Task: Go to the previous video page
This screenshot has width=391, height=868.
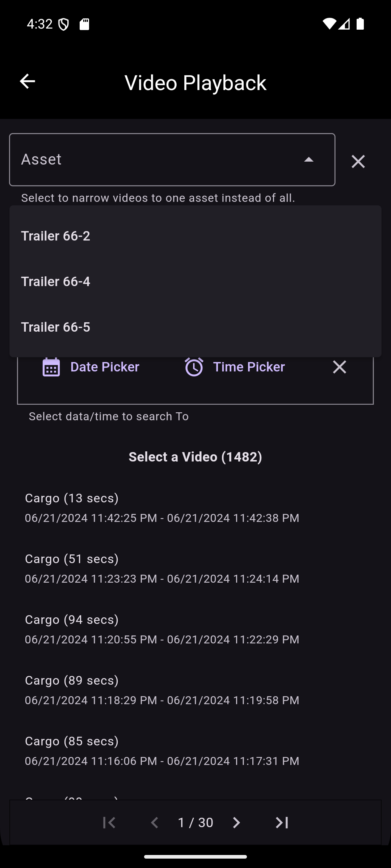Action: (x=155, y=823)
